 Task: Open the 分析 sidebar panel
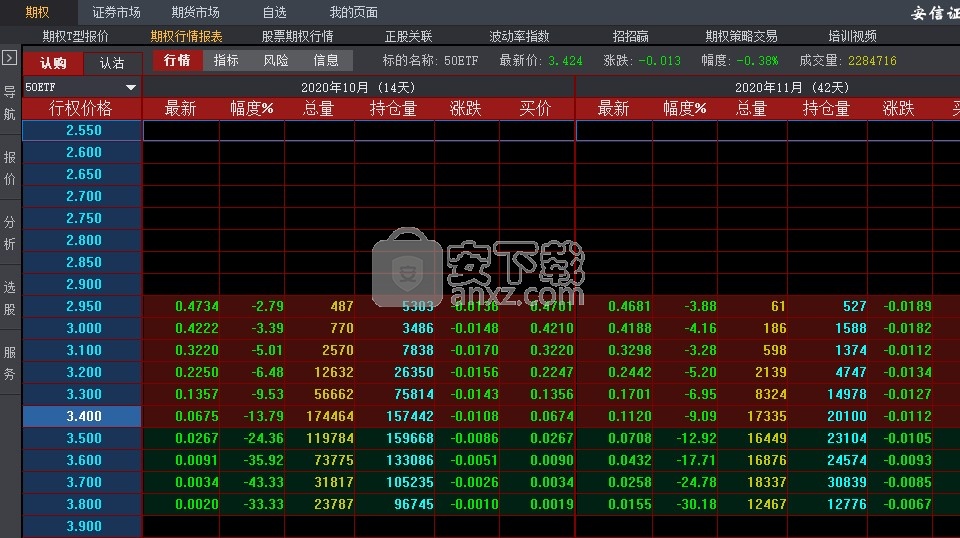click(9, 233)
